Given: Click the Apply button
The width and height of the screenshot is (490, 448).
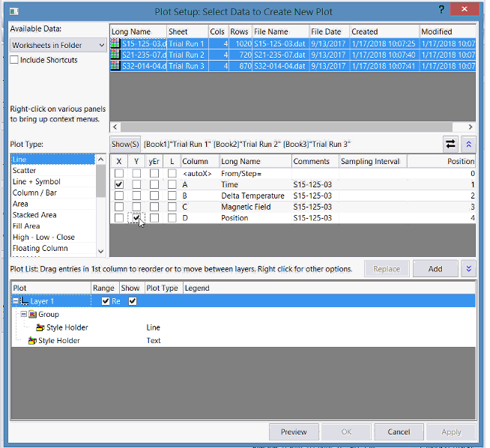Looking at the screenshot, I should [x=451, y=432].
